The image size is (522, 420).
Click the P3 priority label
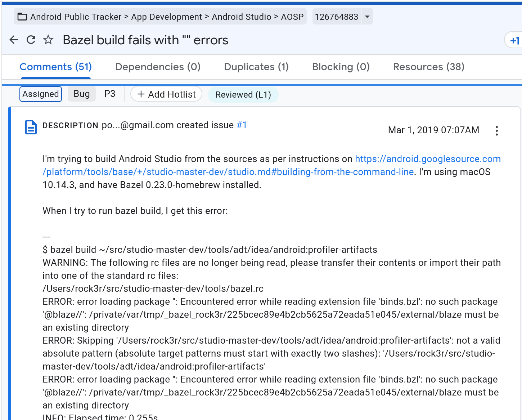(110, 94)
